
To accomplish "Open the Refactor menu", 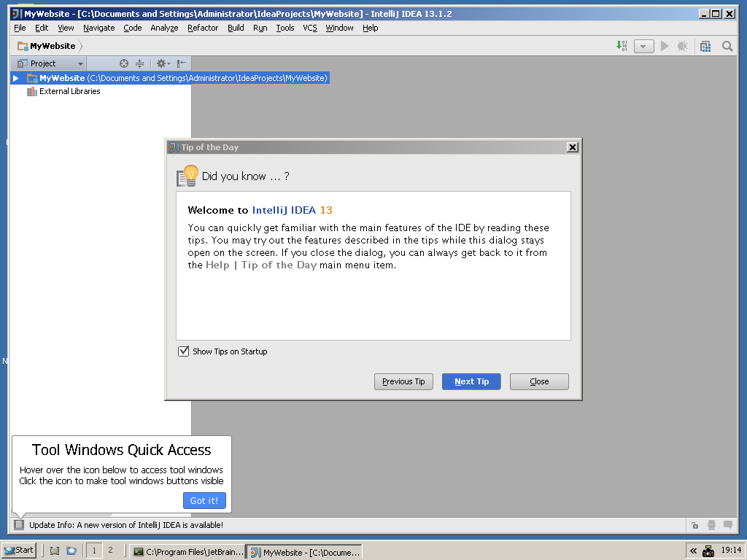I will click(203, 28).
